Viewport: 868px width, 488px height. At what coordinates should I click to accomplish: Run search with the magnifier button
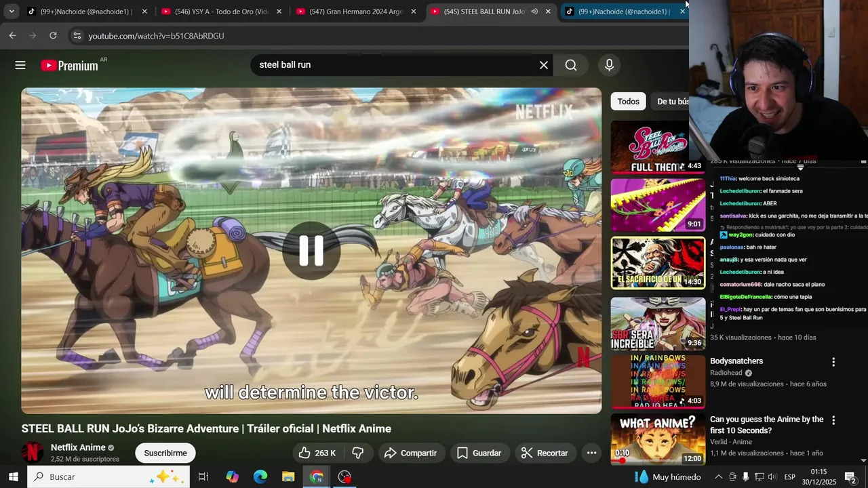tap(571, 65)
